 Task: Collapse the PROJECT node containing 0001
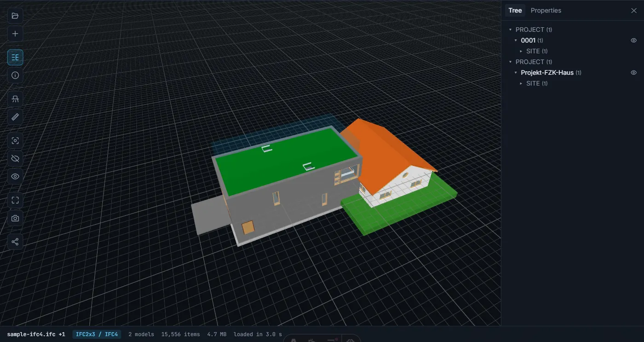pyautogui.click(x=510, y=29)
